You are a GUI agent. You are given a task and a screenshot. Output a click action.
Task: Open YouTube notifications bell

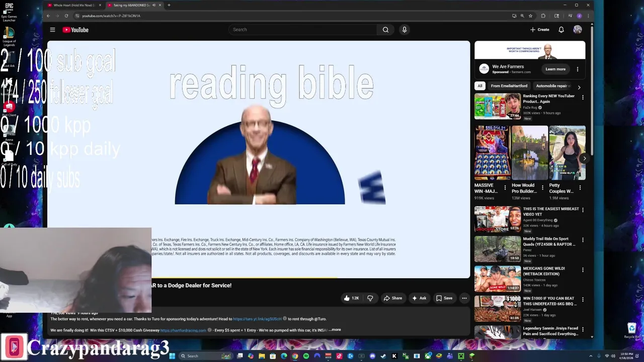(x=561, y=30)
